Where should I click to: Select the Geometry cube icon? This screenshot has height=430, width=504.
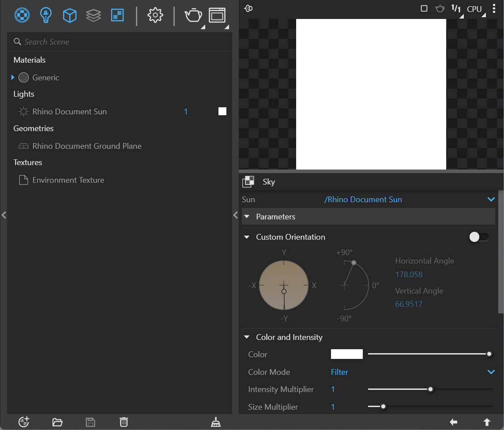69,15
